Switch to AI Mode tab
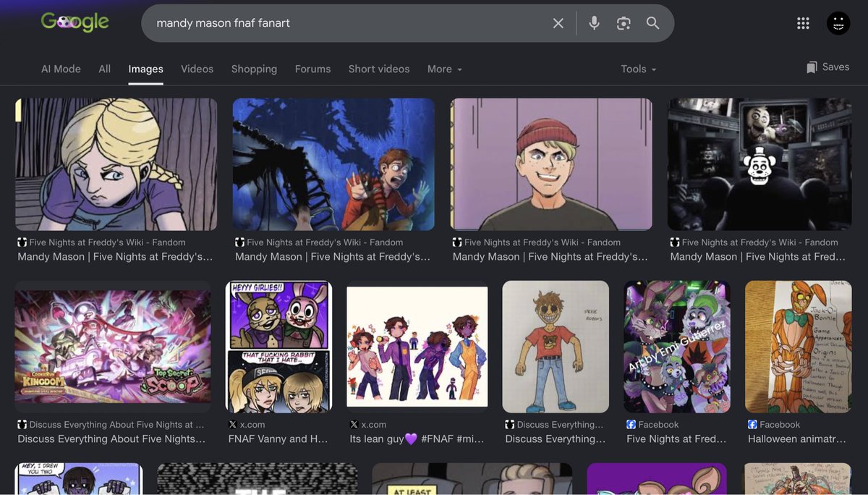This screenshot has height=495, width=868. coord(61,69)
